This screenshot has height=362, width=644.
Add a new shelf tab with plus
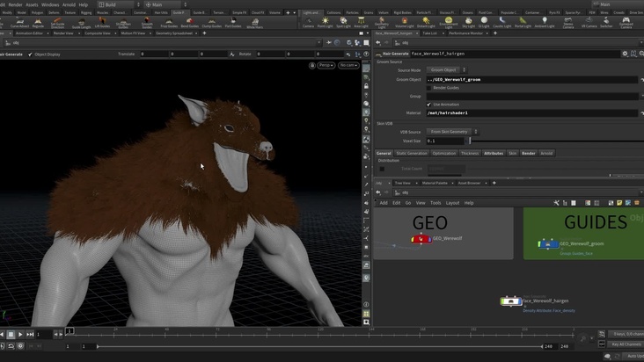tap(288, 12)
